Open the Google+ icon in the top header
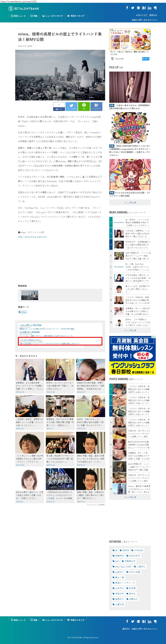Image resolution: width=166 pixels, height=644 pixels. pos(138,8)
